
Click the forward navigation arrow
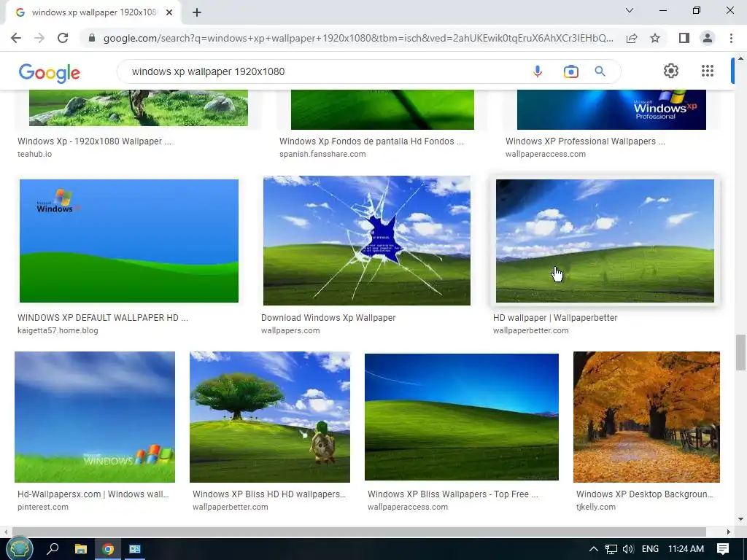(x=39, y=38)
